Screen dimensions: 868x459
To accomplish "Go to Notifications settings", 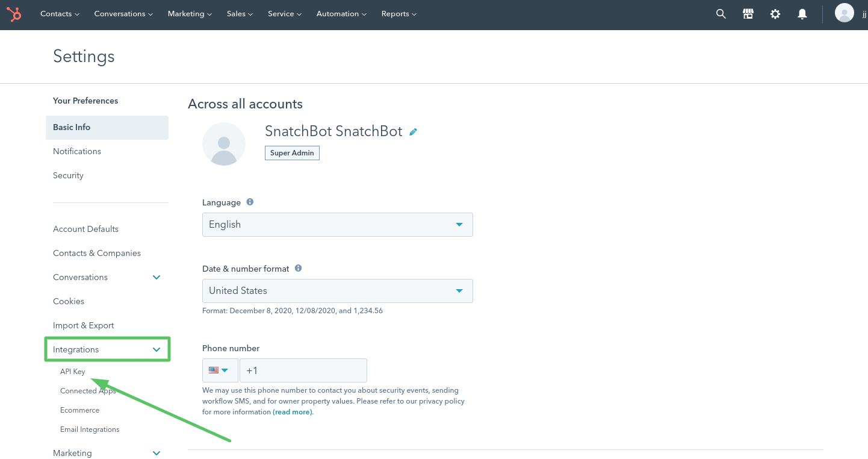I will (x=77, y=151).
